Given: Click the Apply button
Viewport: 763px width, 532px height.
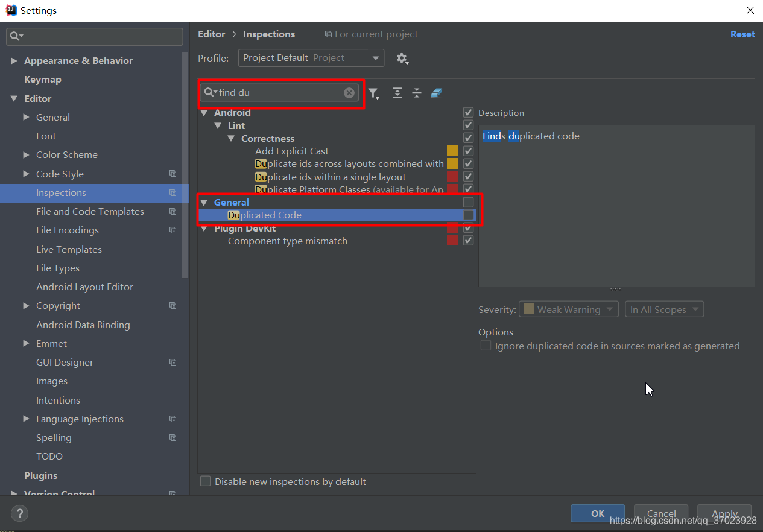Looking at the screenshot, I should pyautogui.click(x=724, y=513).
